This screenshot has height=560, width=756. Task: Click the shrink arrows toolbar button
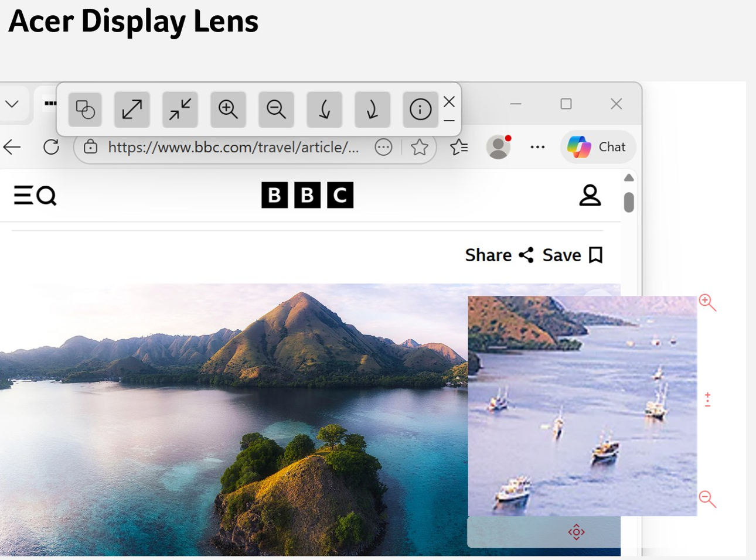click(x=180, y=110)
